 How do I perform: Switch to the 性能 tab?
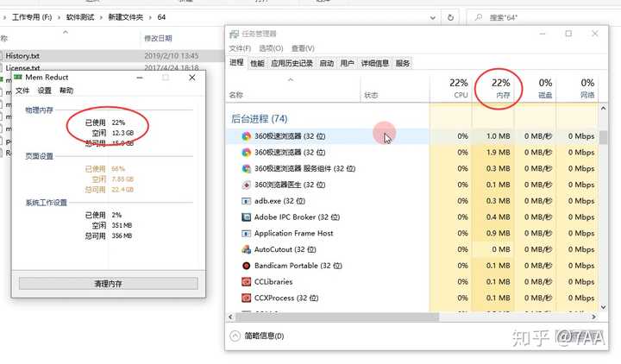coord(257,63)
